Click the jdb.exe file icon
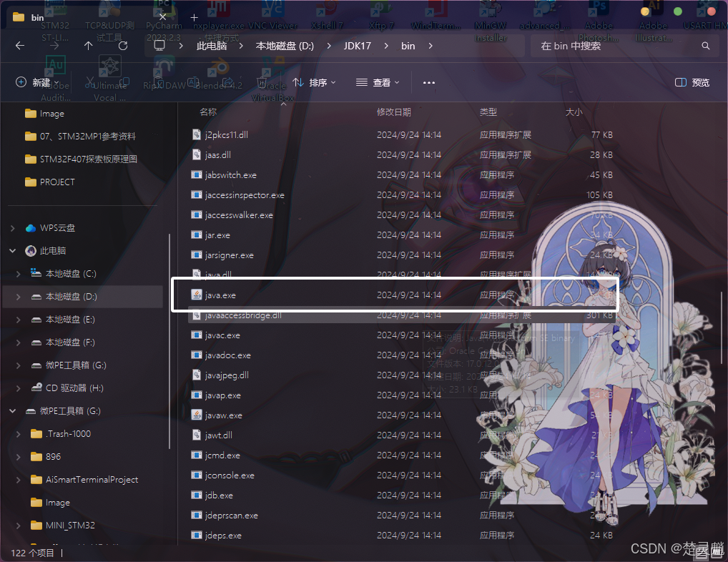Image resolution: width=728 pixels, height=562 pixels. [197, 496]
